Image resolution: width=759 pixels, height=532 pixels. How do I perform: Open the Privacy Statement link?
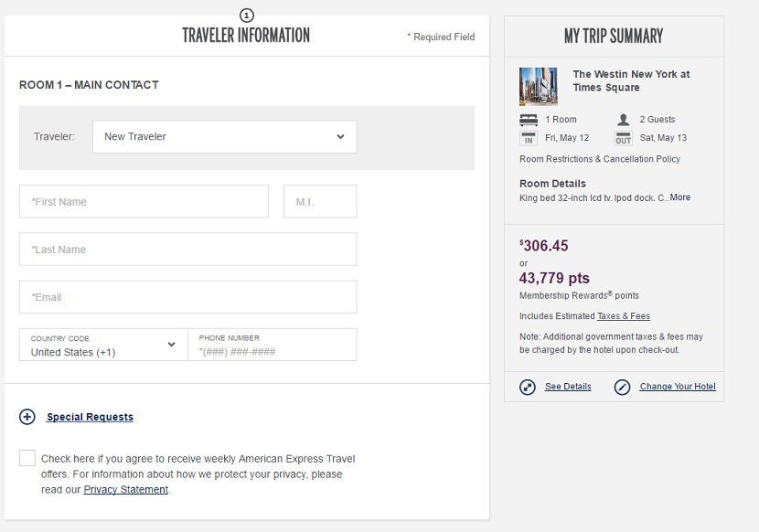[x=126, y=490]
